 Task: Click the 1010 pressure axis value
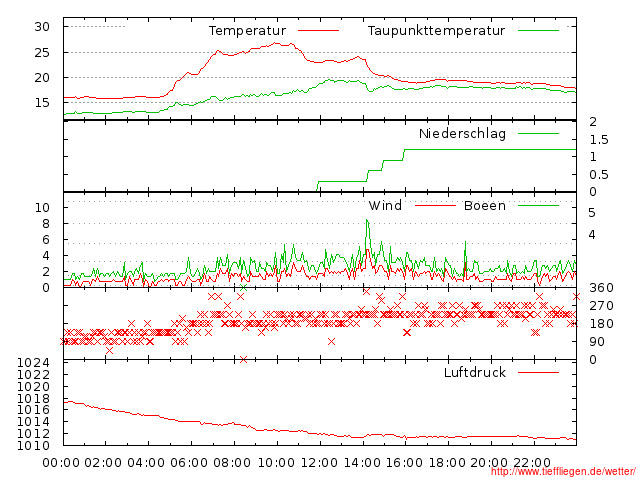33,445
